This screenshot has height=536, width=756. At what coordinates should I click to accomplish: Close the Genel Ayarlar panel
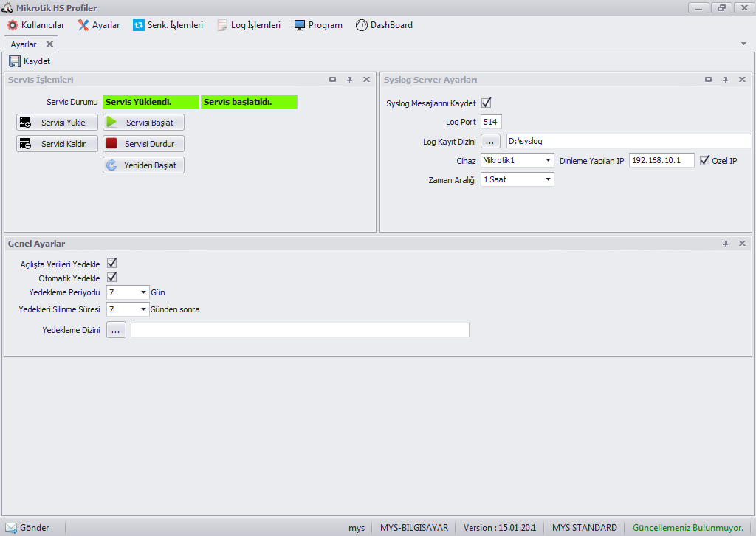point(742,244)
